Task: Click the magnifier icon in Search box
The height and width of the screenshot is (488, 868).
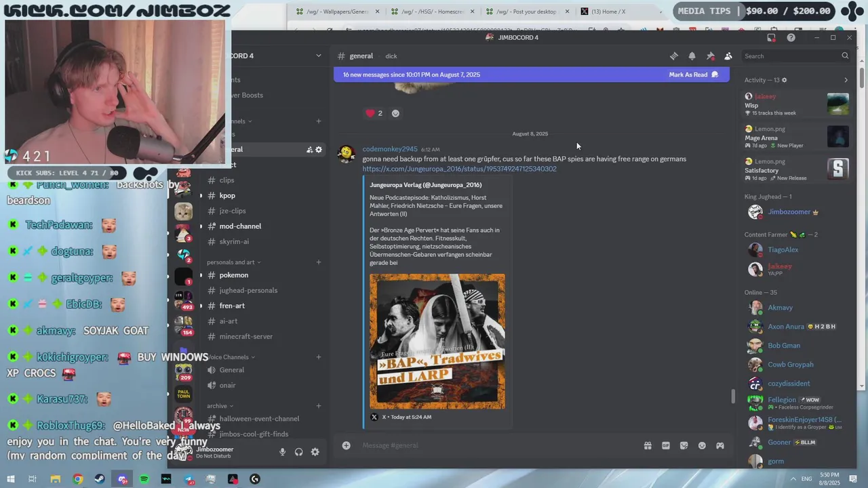Action: point(845,56)
